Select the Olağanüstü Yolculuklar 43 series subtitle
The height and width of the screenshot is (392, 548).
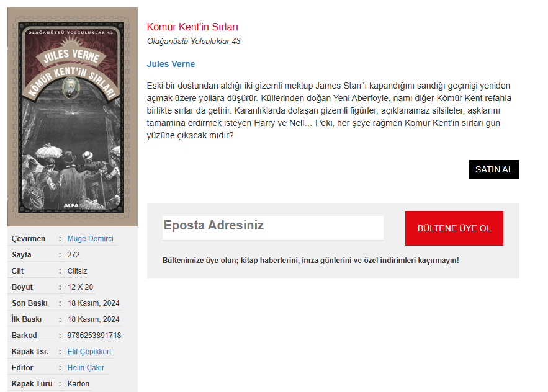click(x=194, y=41)
